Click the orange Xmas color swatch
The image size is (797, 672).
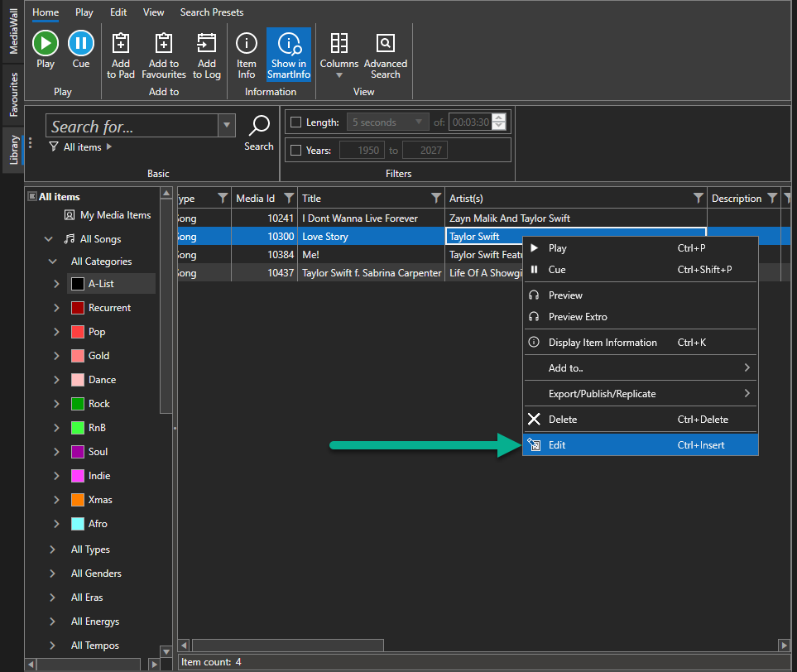click(77, 500)
